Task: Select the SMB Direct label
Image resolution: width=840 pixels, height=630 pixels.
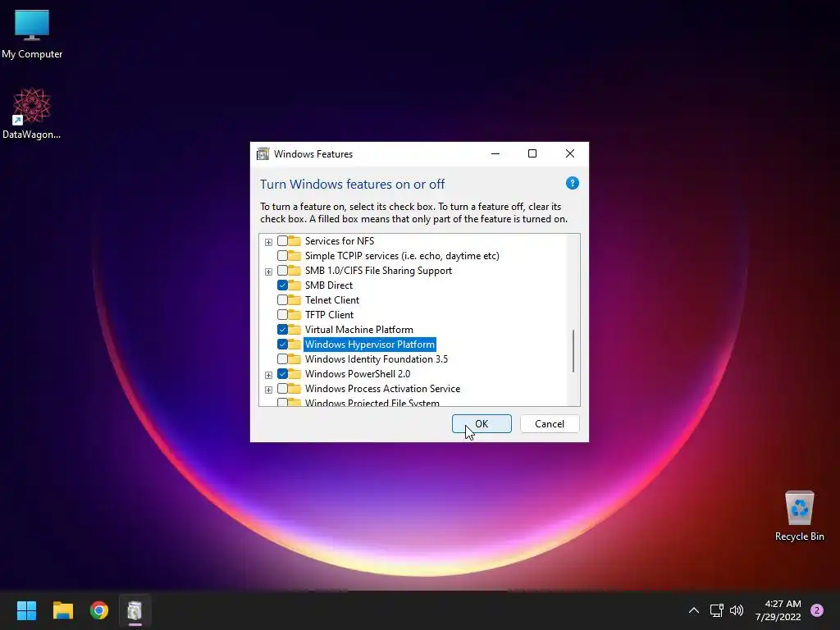Action: (x=329, y=285)
